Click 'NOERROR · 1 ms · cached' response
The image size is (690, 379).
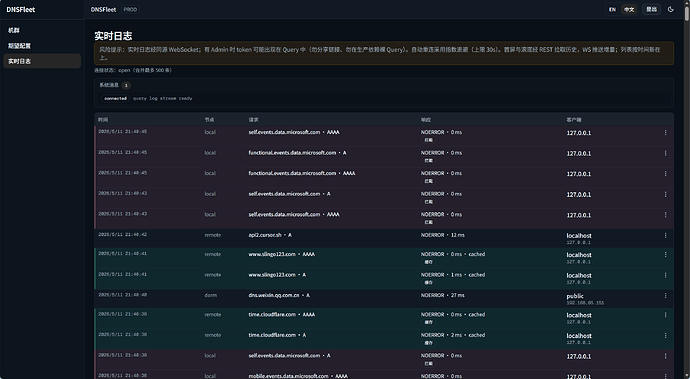point(453,275)
